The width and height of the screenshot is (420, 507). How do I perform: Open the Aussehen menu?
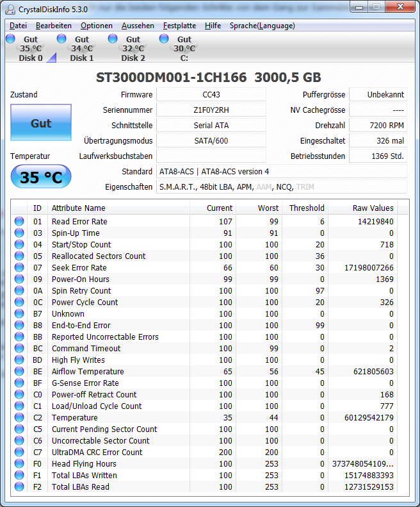[x=138, y=26]
